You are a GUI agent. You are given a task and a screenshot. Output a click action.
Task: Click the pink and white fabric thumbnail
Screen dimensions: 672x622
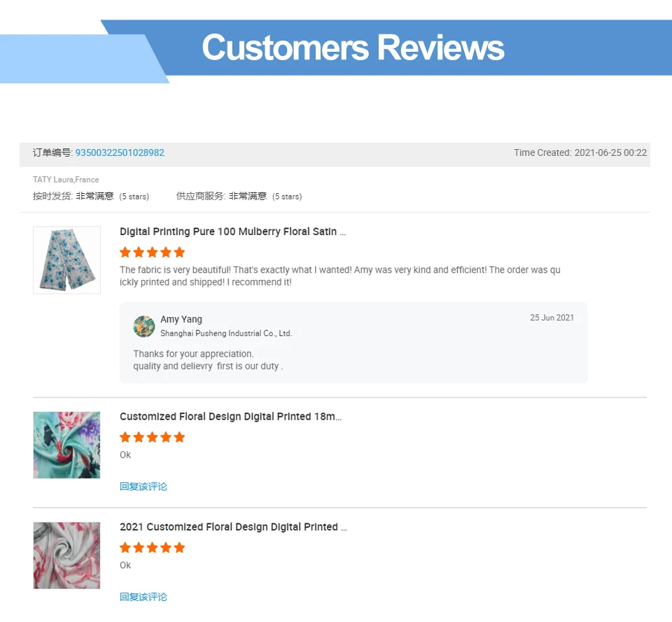67,555
